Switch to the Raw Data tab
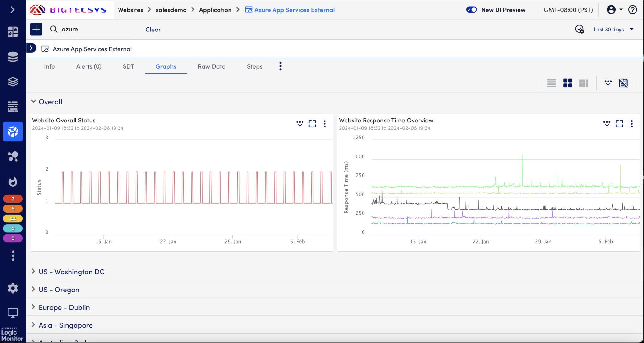Viewport: 644px width, 343px height. point(212,66)
